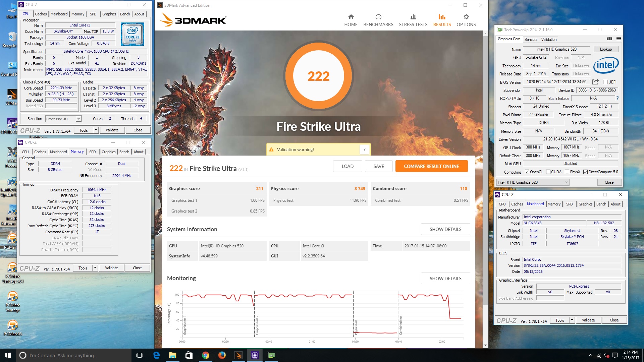The height and width of the screenshot is (362, 644).
Task: Open Results tab in 3DMark
Action: [x=442, y=20]
